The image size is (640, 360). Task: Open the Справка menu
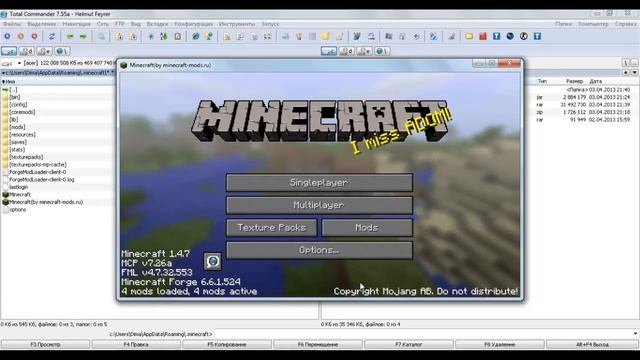(626, 24)
